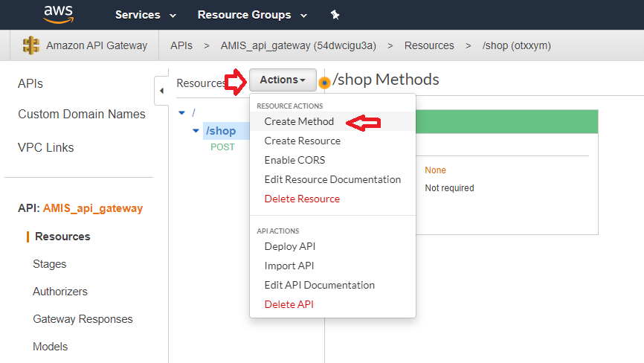Collapse the left navigation panel arrow
The width and height of the screenshot is (644, 363).
click(162, 91)
